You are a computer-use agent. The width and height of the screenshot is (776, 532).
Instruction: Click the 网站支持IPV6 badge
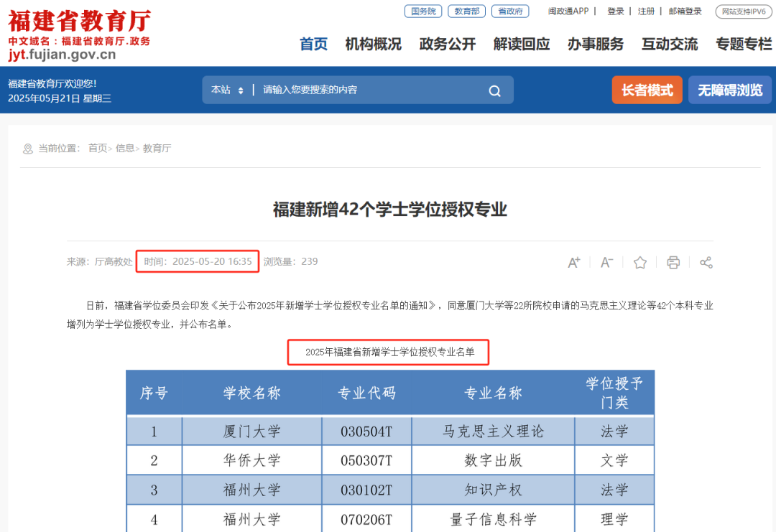(x=744, y=11)
